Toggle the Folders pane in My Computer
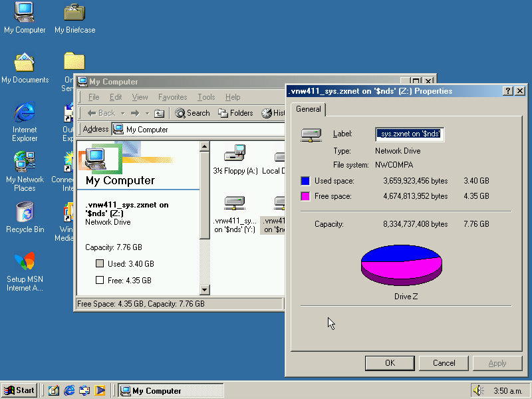 click(x=235, y=113)
